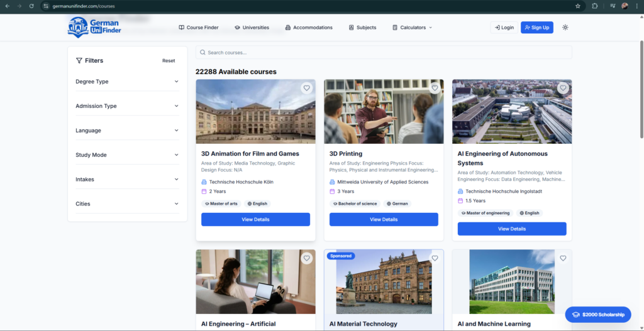
Task: Open the browser extensions puzzle icon
Action: (x=594, y=6)
